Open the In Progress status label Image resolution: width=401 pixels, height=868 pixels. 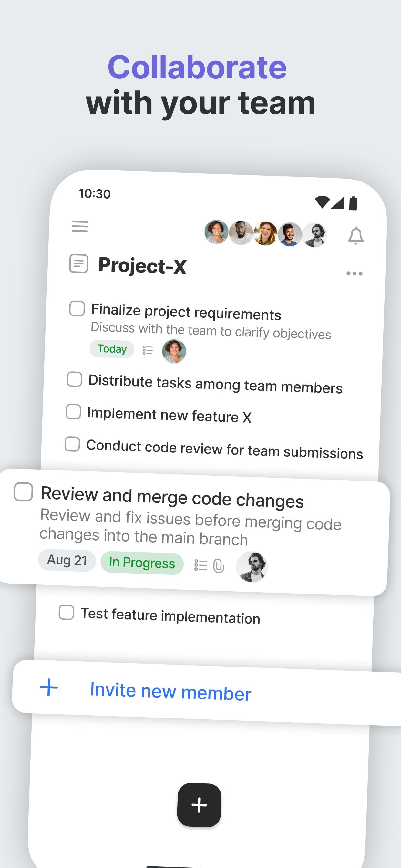tap(142, 563)
